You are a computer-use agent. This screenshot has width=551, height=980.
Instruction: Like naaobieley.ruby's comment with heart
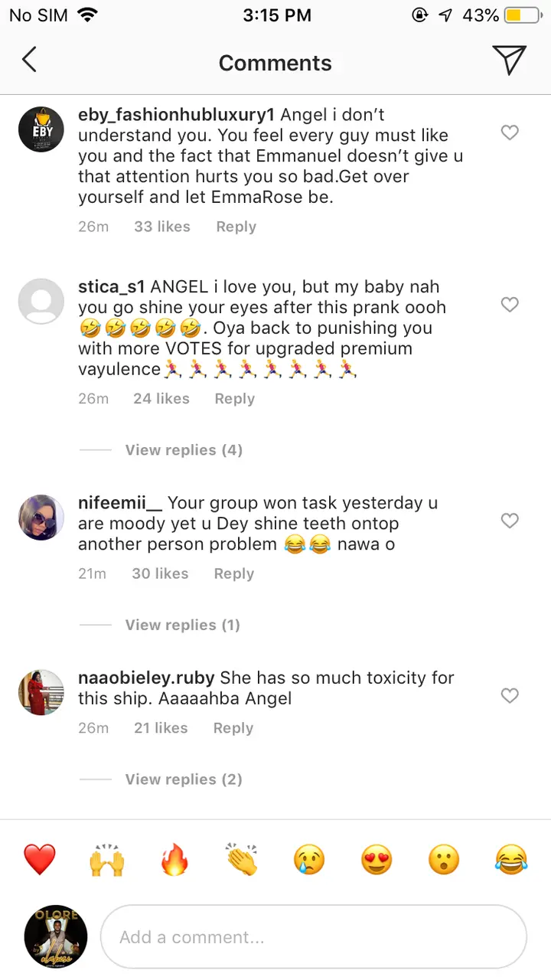510,696
